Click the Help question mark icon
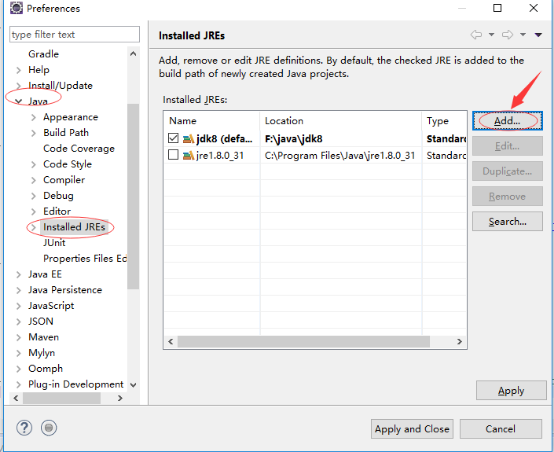 [24, 428]
